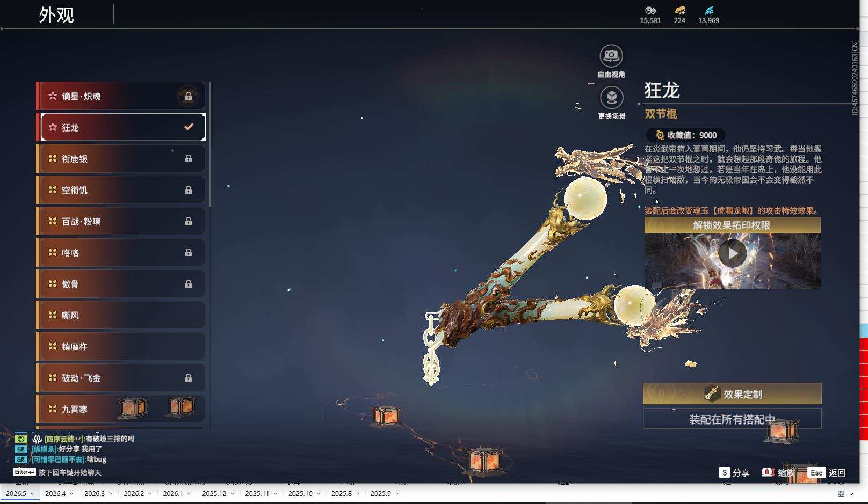Click the skin list scrollbar
868x504 pixels.
210,144
